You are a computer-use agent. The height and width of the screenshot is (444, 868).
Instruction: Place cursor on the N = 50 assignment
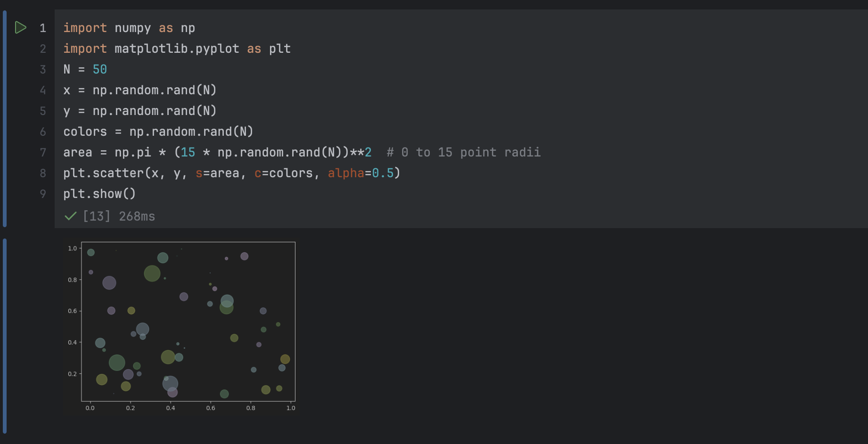coord(85,69)
